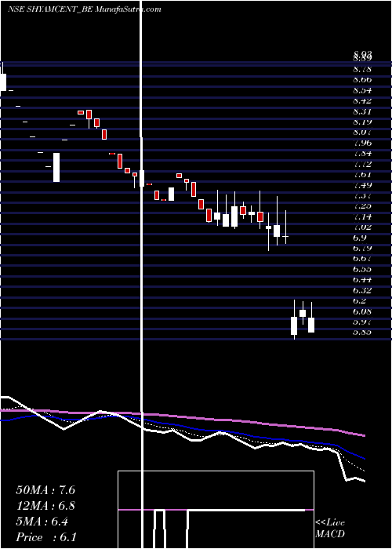Click the 5MA : 6.4 indicator label
This screenshot has width=392, height=549.
(42, 522)
